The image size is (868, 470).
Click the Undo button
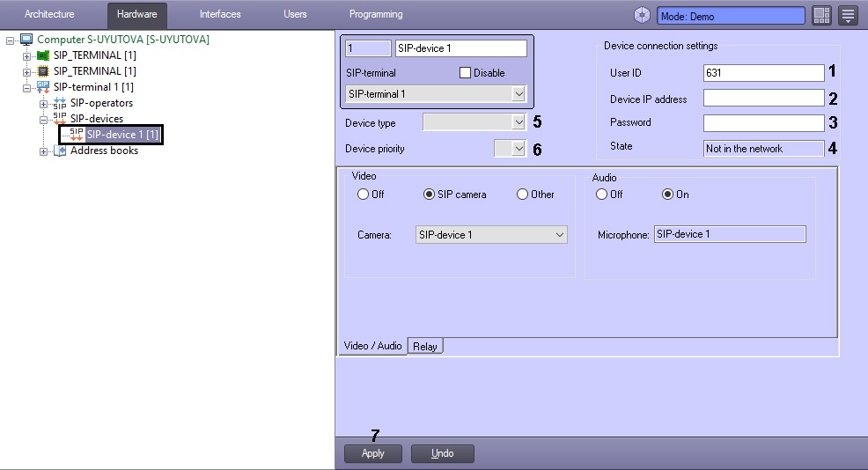443,453
